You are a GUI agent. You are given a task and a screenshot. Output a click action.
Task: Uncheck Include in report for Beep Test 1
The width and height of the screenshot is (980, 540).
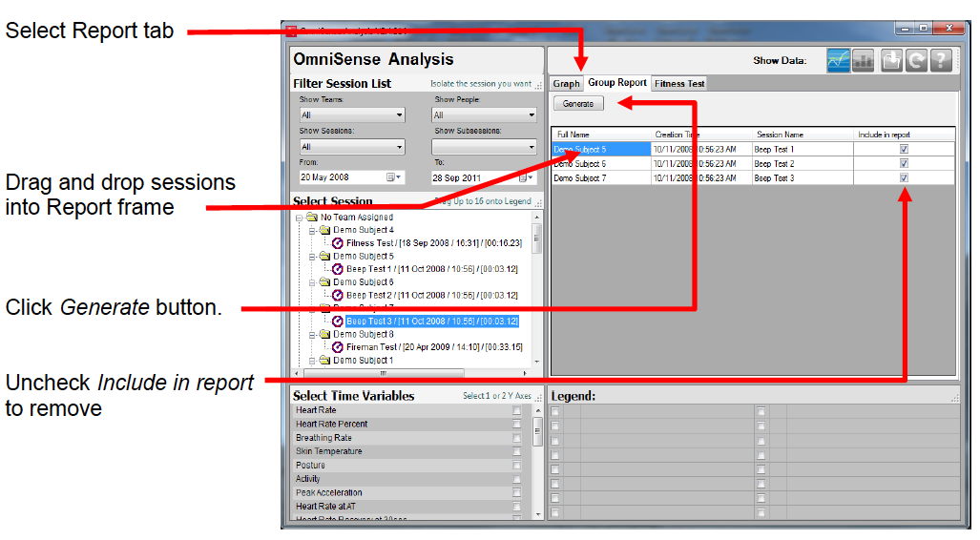pos(904,150)
